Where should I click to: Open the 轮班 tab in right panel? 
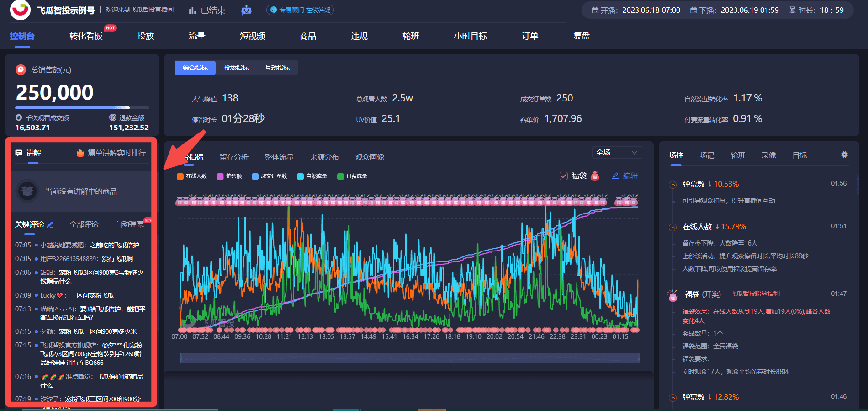click(738, 155)
